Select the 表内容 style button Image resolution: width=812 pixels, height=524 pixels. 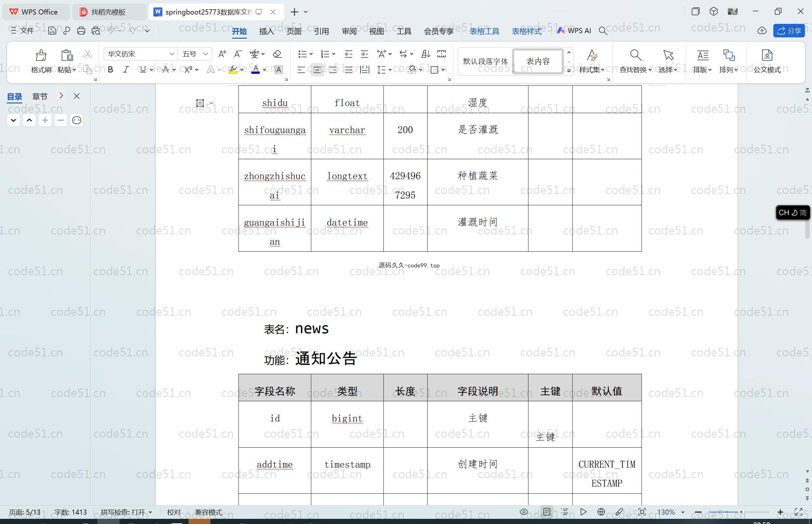pos(538,61)
